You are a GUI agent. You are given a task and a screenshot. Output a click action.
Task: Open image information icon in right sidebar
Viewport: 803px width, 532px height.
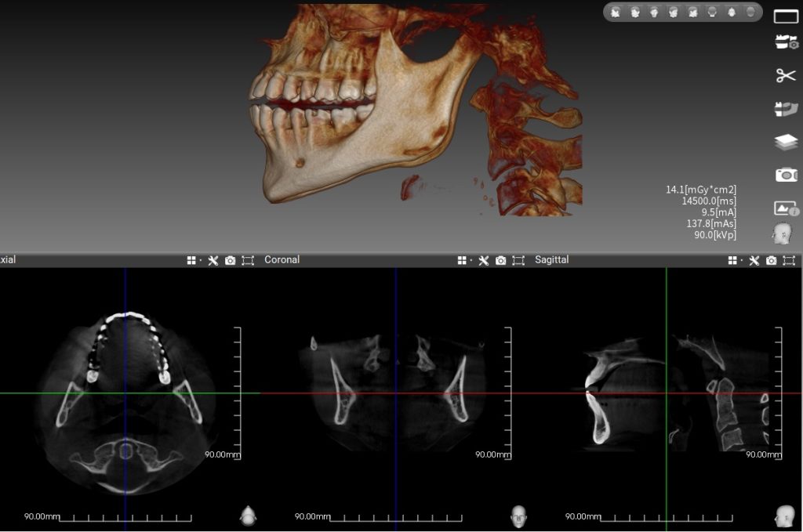pos(786,208)
